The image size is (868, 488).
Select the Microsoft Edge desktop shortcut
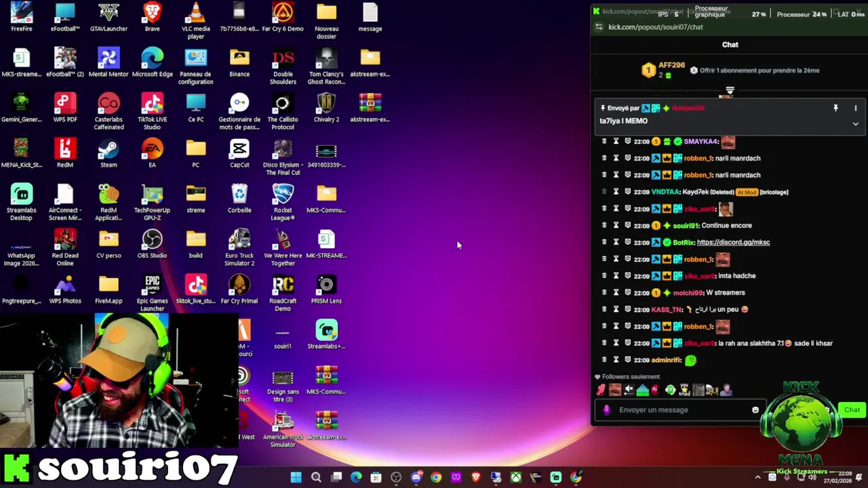(x=152, y=62)
